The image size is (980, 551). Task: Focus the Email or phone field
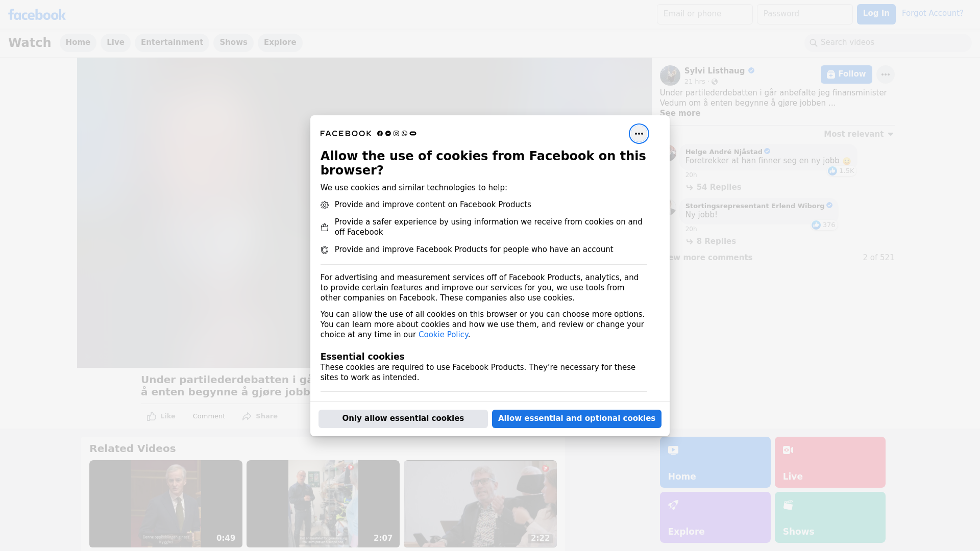(x=704, y=14)
